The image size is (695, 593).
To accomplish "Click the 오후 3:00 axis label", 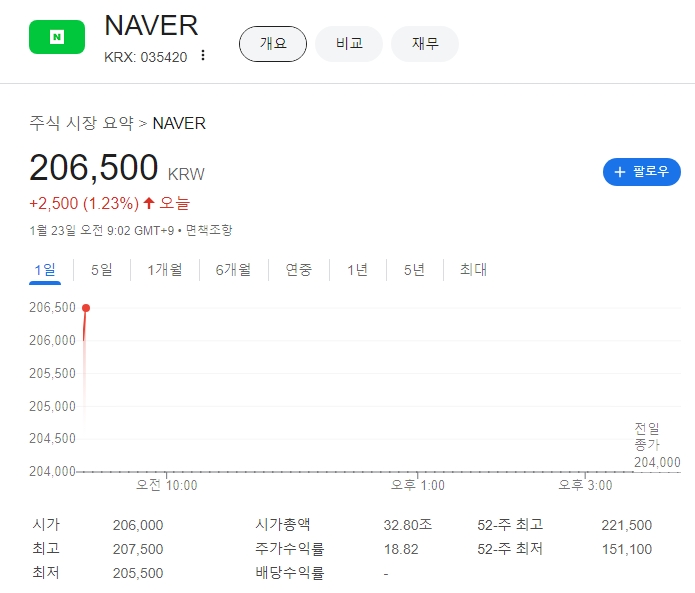I will tap(585, 485).
